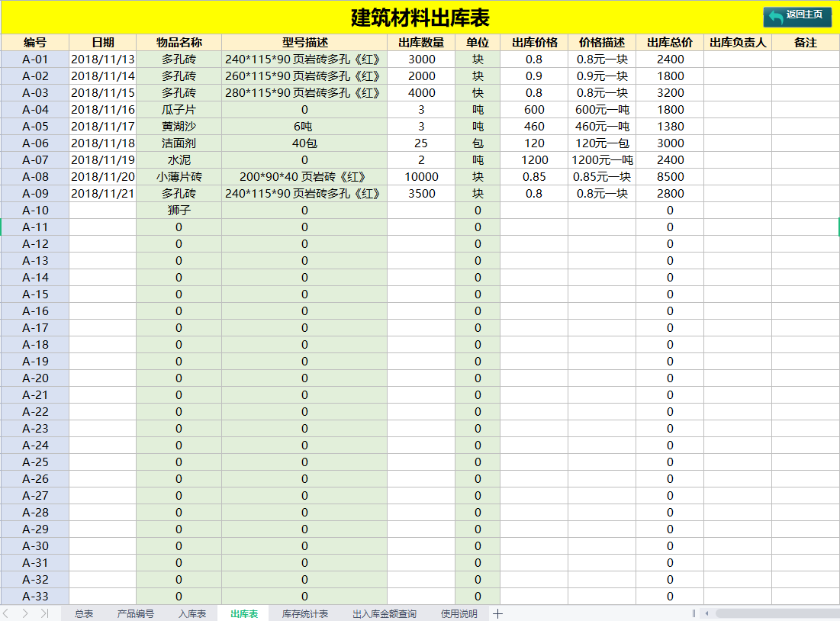The height and width of the screenshot is (621, 840).
Task: Add a new worksheet with the plus icon
Action: tap(498, 613)
